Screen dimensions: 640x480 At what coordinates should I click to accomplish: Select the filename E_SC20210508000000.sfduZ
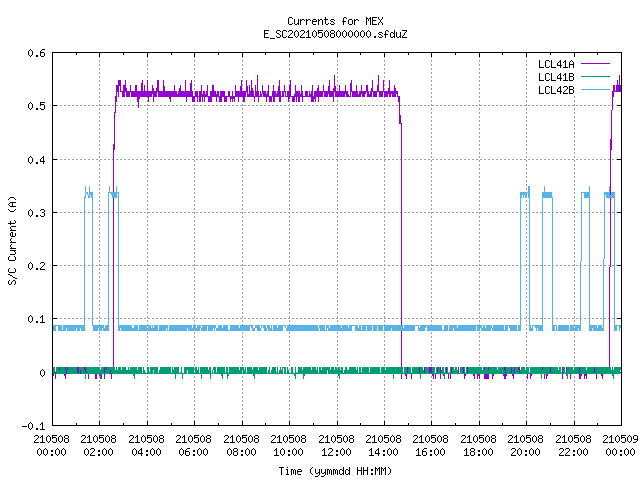click(335, 34)
